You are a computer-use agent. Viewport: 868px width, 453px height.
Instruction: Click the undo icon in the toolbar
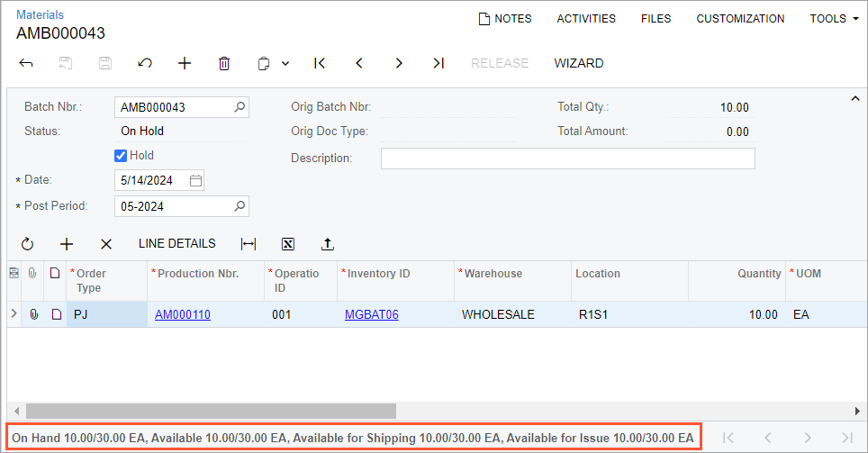(144, 63)
